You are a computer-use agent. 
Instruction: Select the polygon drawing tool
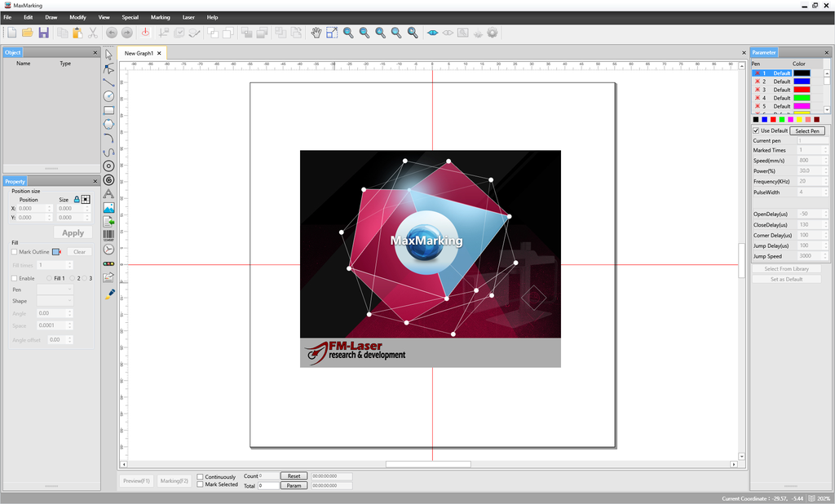(x=108, y=124)
